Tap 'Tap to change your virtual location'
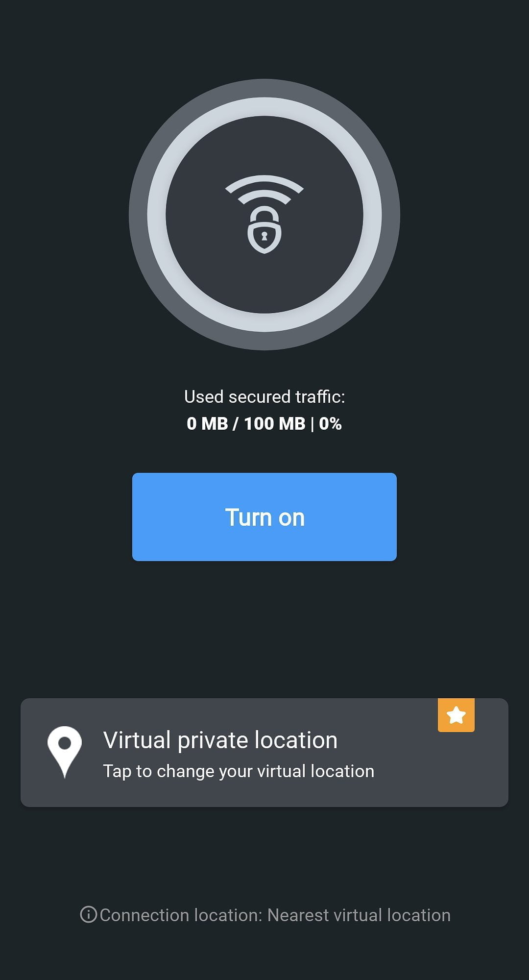The height and width of the screenshot is (980, 529). [238, 771]
